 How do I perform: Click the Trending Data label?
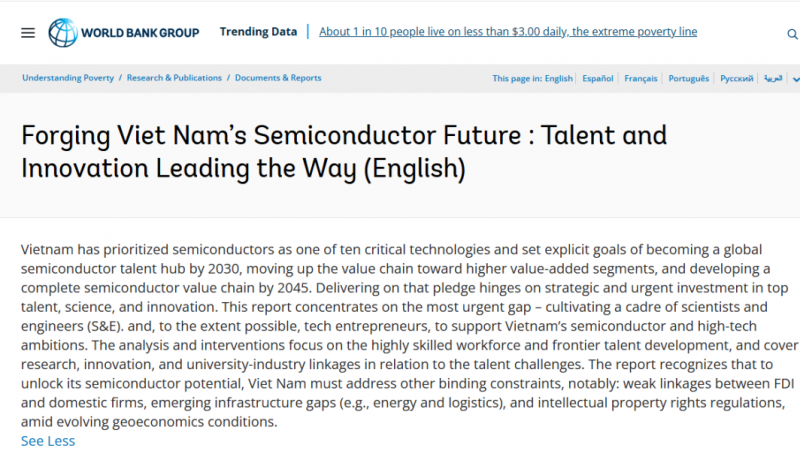pyautogui.click(x=258, y=32)
